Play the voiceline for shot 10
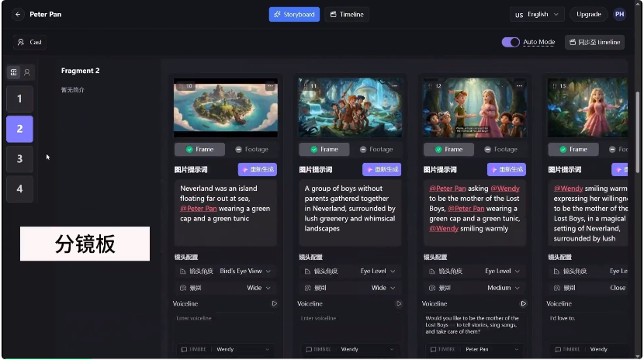 (x=274, y=303)
